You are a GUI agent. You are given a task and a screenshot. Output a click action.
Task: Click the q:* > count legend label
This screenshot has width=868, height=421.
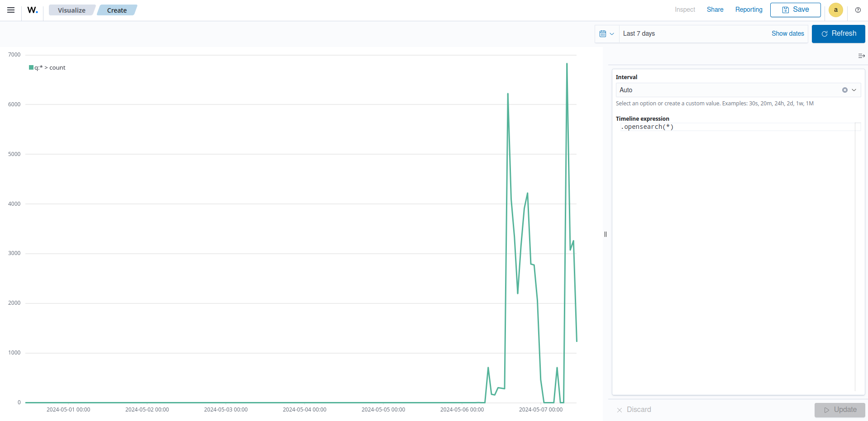pos(50,67)
